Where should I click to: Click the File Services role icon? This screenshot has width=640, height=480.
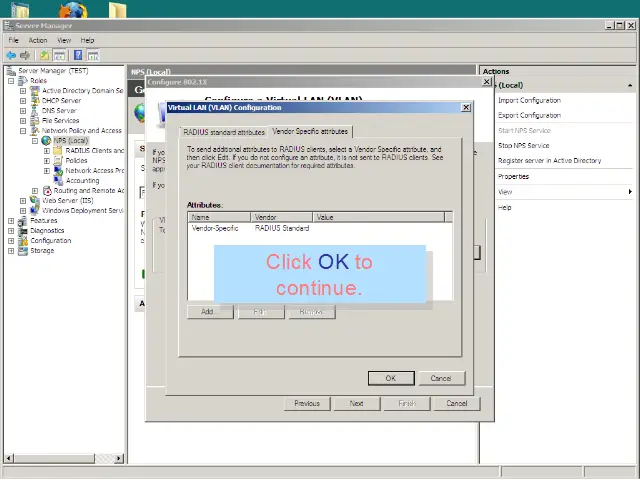[x=35, y=120]
